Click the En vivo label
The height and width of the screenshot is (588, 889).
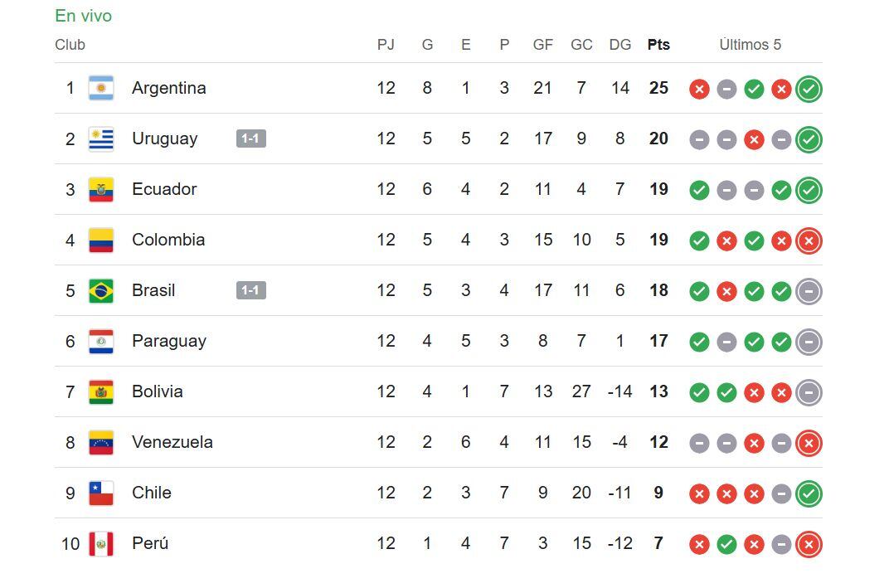pyautogui.click(x=83, y=16)
